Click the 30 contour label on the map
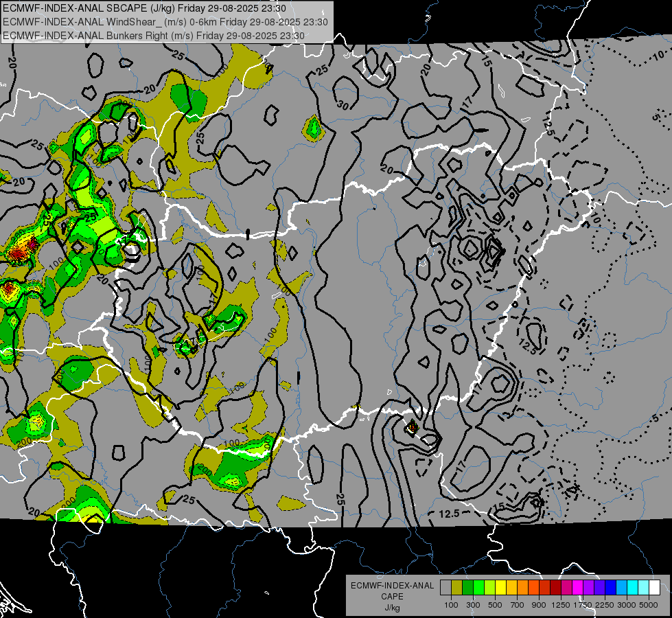 click(343, 104)
